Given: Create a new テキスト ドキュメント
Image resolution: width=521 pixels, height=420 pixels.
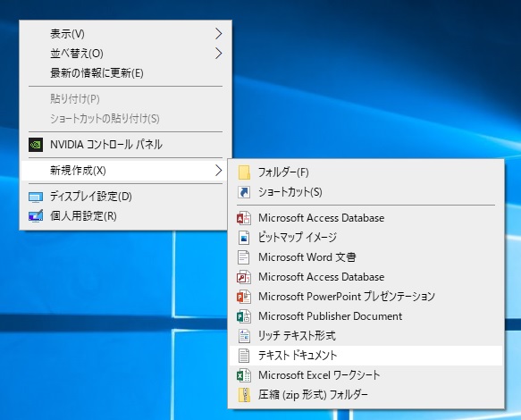Looking at the screenshot, I should coord(366,356).
